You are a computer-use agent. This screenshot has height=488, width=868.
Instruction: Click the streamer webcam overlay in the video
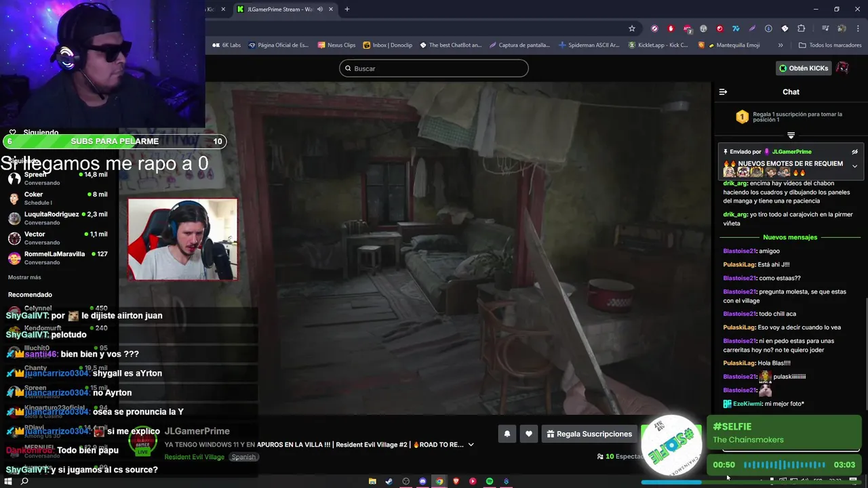pyautogui.click(x=183, y=239)
